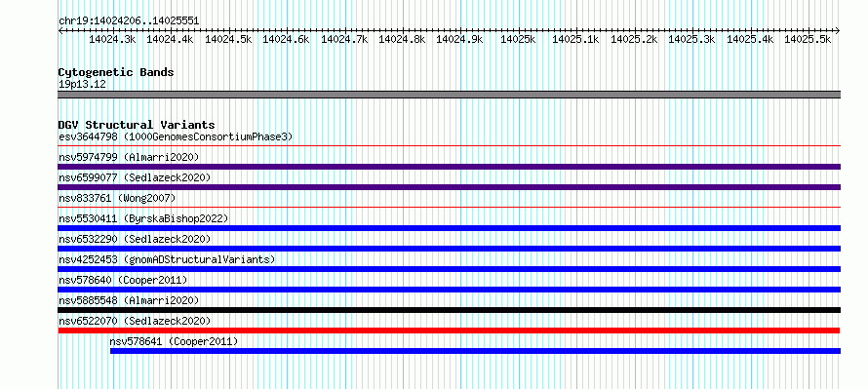Select the blue nsv4252453 variant bar
Image resolution: width=868 pixels, height=389 pixels.
[450, 269]
